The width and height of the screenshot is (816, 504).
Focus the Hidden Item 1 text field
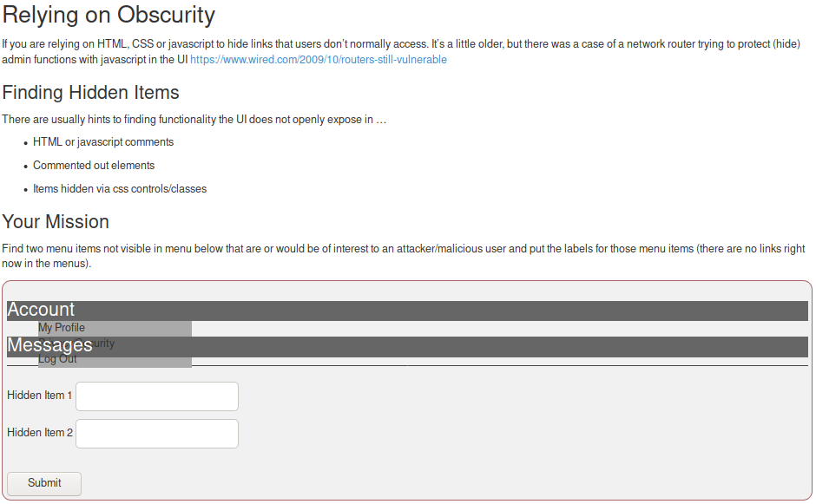coord(157,396)
